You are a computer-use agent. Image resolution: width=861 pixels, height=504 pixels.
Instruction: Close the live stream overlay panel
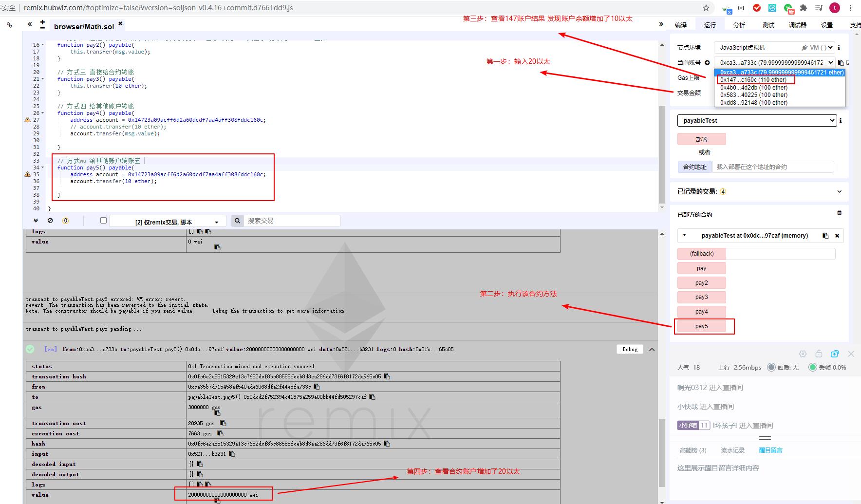click(x=851, y=354)
